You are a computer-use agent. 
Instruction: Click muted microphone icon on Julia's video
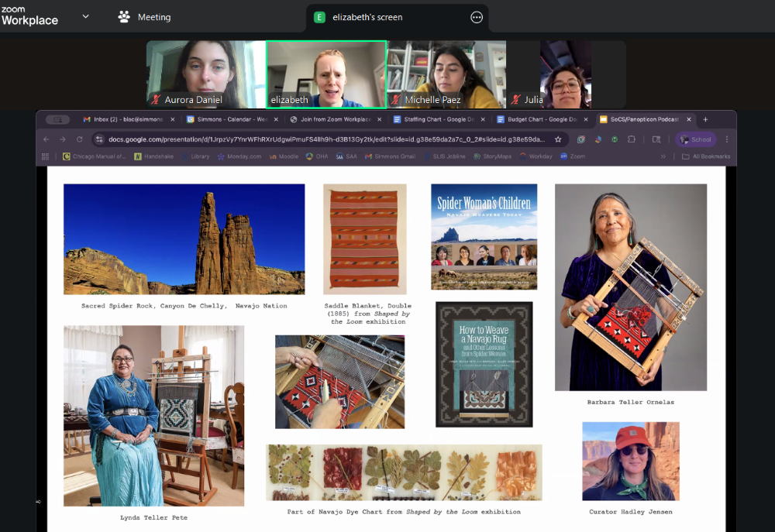[515, 100]
